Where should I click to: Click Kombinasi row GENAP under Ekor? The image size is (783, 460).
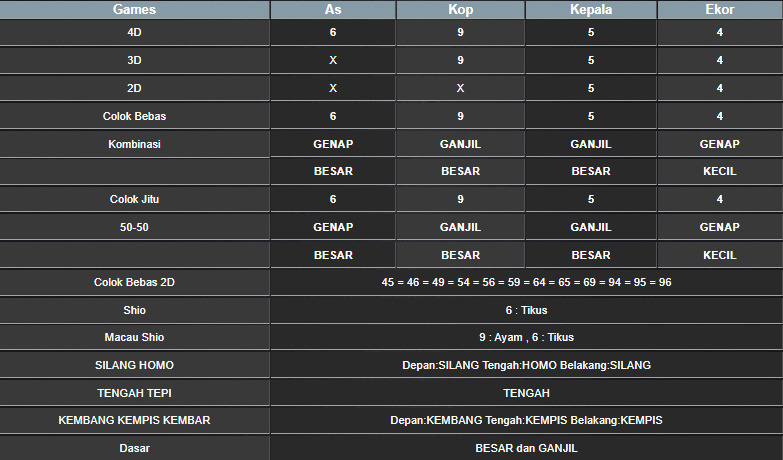tap(720, 144)
